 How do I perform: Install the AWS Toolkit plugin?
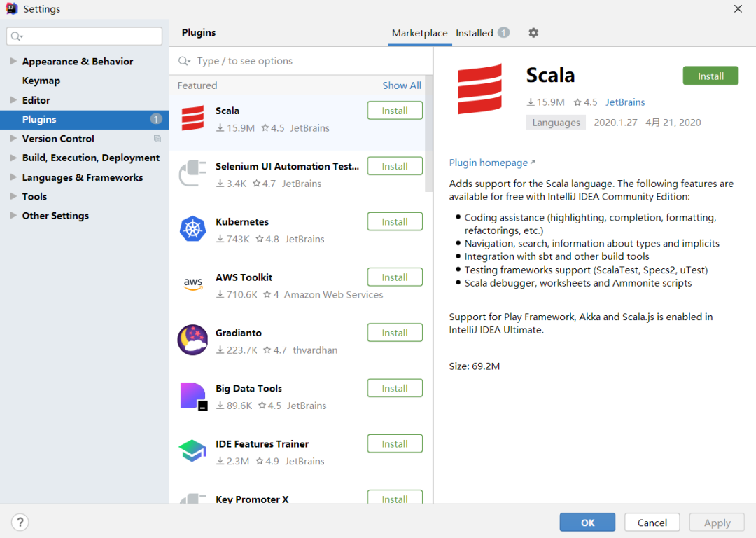[395, 277]
